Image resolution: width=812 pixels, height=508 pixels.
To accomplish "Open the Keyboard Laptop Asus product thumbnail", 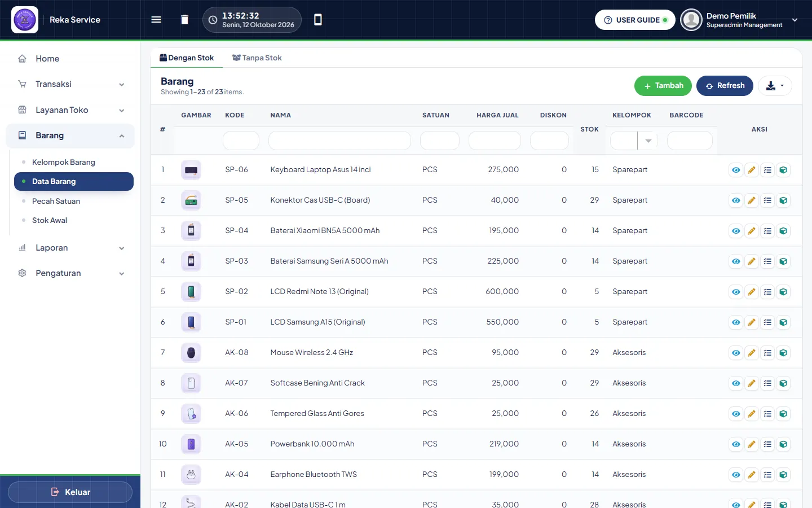I will click(191, 170).
